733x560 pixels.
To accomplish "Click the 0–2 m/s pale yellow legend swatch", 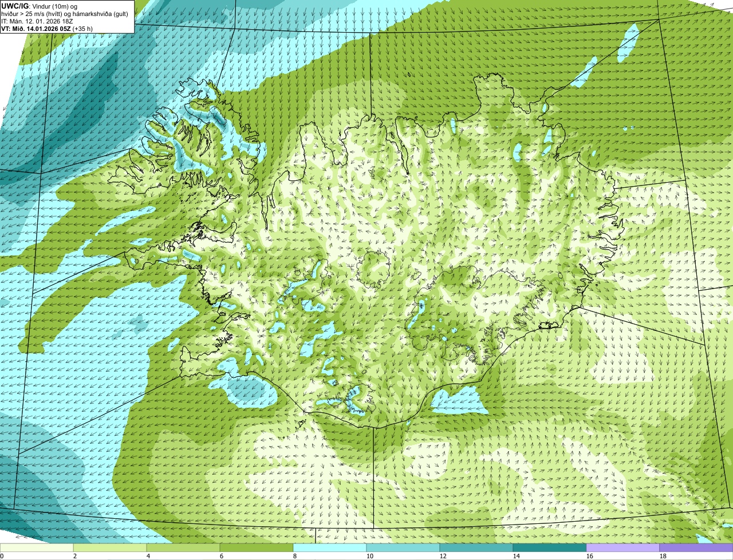I will (37, 547).
